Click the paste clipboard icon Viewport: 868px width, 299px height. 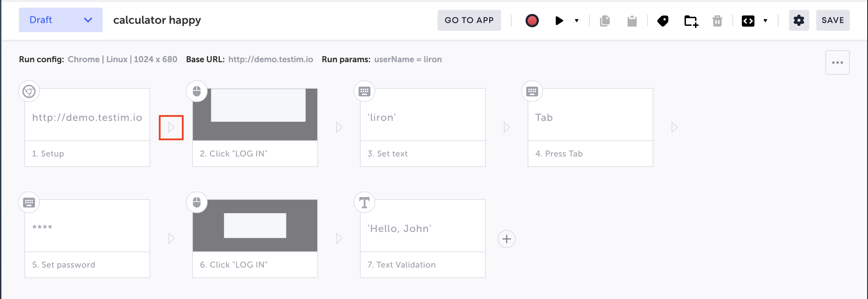[632, 21]
